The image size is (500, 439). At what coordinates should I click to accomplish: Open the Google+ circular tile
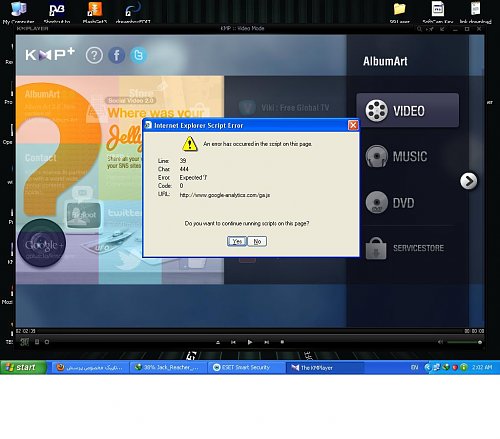point(42,243)
